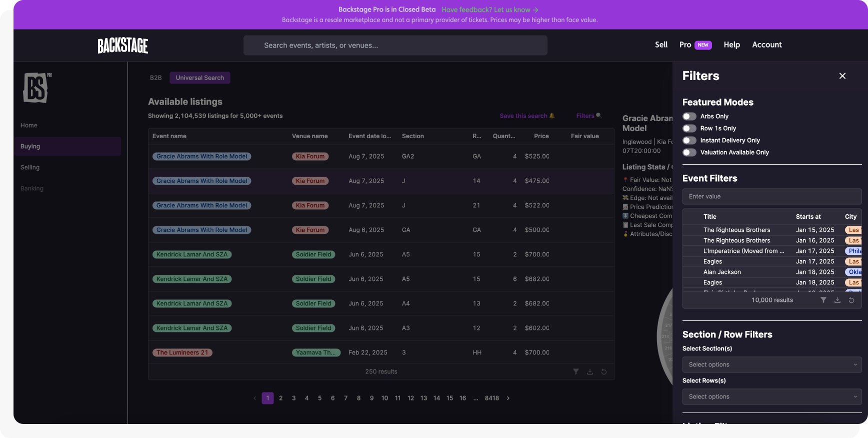The width and height of the screenshot is (868, 438).
Task: Click the BS Pro sidebar logo
Action: 37,88
